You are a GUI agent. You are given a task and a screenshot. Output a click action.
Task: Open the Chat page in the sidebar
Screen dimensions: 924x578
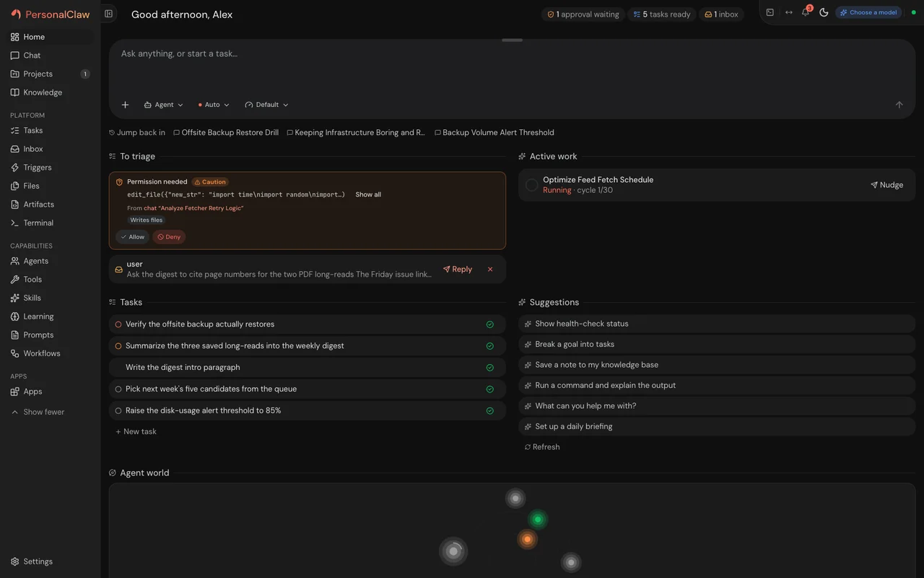[50, 56]
